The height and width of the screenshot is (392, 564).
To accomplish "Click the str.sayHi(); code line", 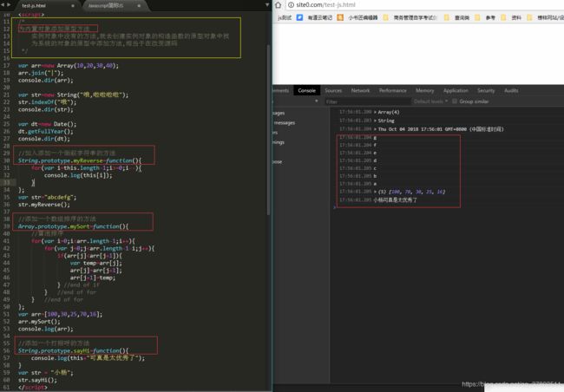I will click(x=37, y=380).
